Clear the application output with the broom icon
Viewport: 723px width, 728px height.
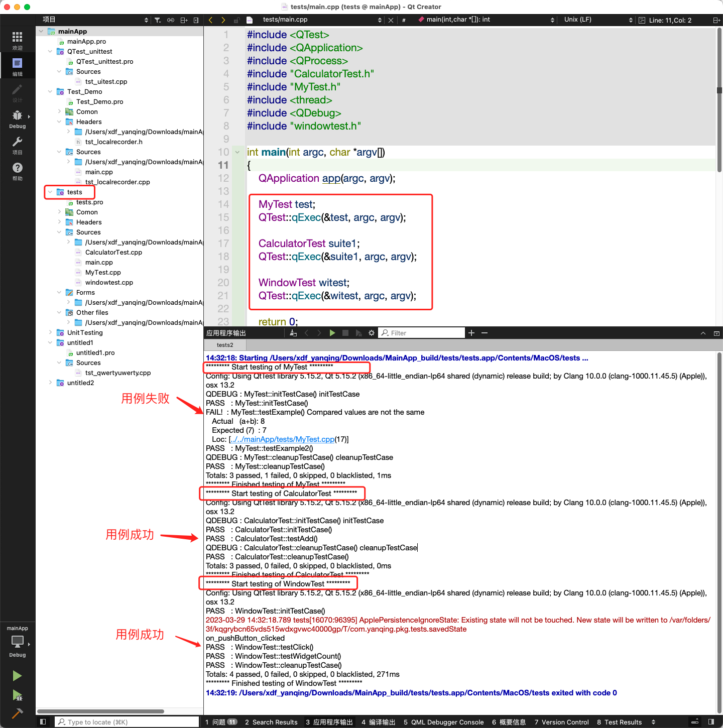click(x=293, y=333)
